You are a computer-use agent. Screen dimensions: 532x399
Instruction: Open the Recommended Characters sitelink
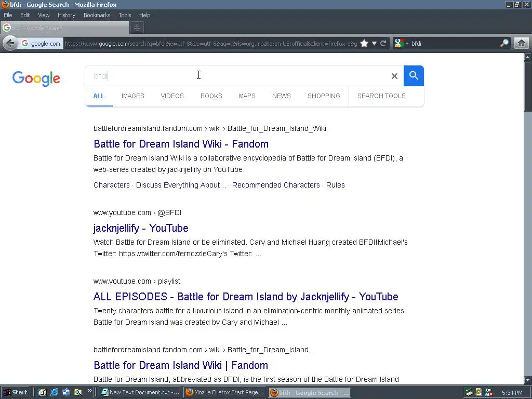tap(276, 185)
